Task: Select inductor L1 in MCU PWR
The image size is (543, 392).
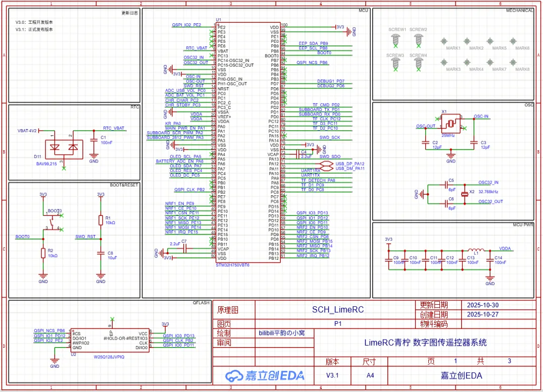Action: (475, 251)
